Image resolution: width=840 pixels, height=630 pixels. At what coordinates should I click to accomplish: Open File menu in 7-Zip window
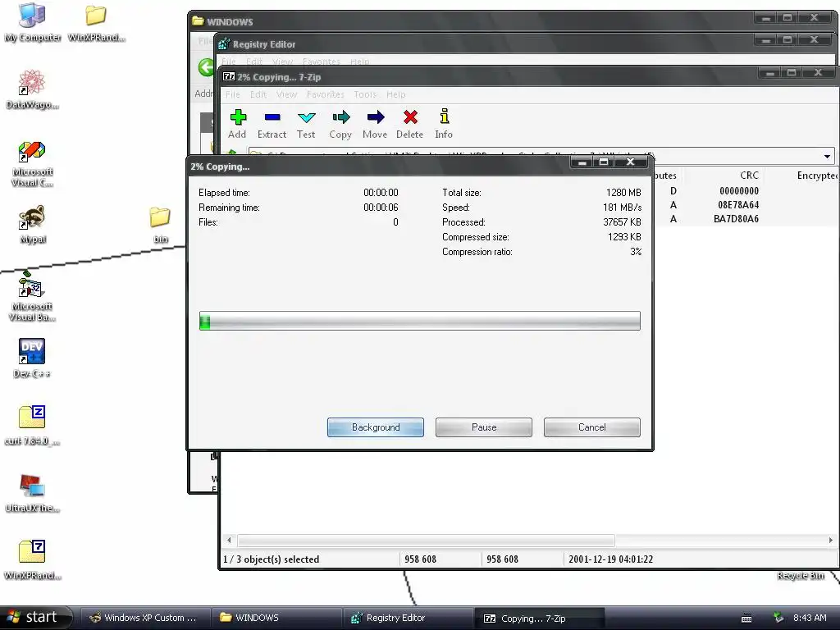pyautogui.click(x=232, y=94)
